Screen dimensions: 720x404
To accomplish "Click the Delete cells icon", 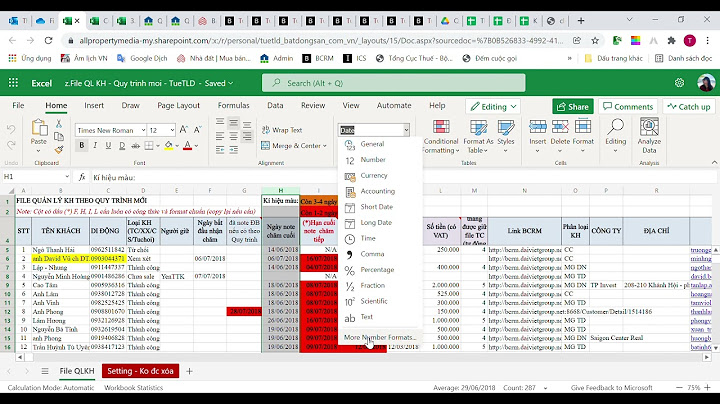I will pyautogui.click(x=560, y=126).
